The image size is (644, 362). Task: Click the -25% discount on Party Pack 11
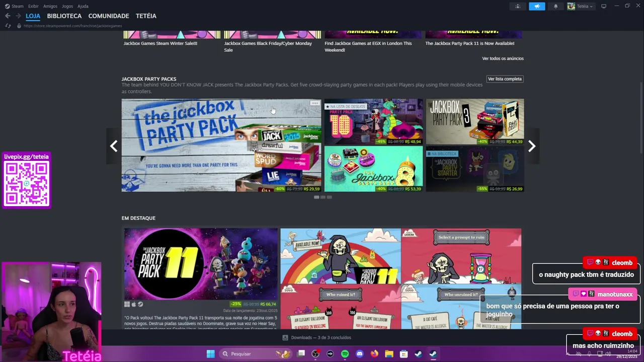tap(235, 304)
